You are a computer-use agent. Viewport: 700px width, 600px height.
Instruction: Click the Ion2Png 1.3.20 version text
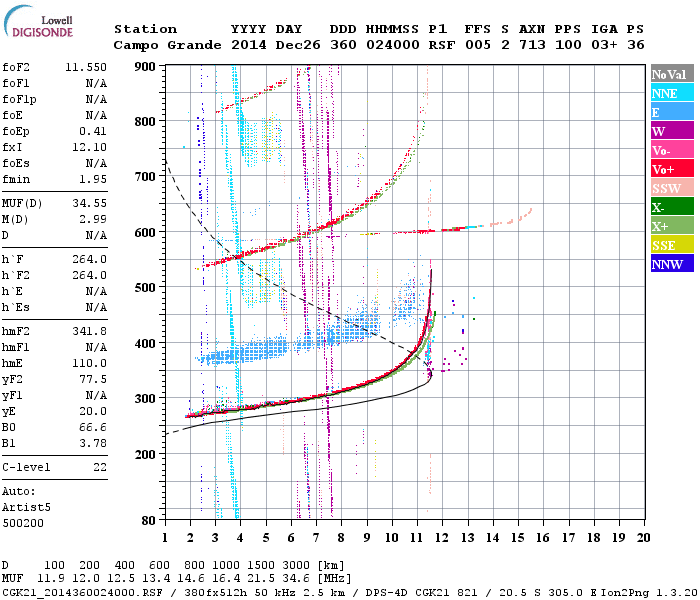(x=650, y=592)
